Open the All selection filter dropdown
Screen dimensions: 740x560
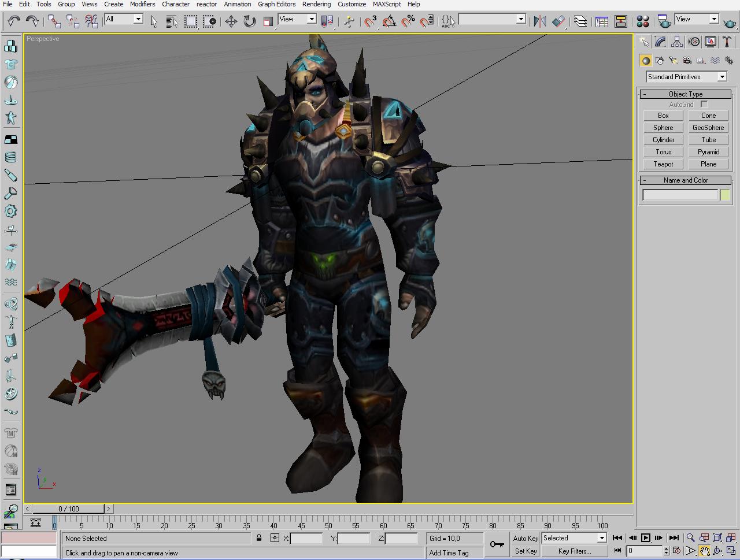[124, 19]
